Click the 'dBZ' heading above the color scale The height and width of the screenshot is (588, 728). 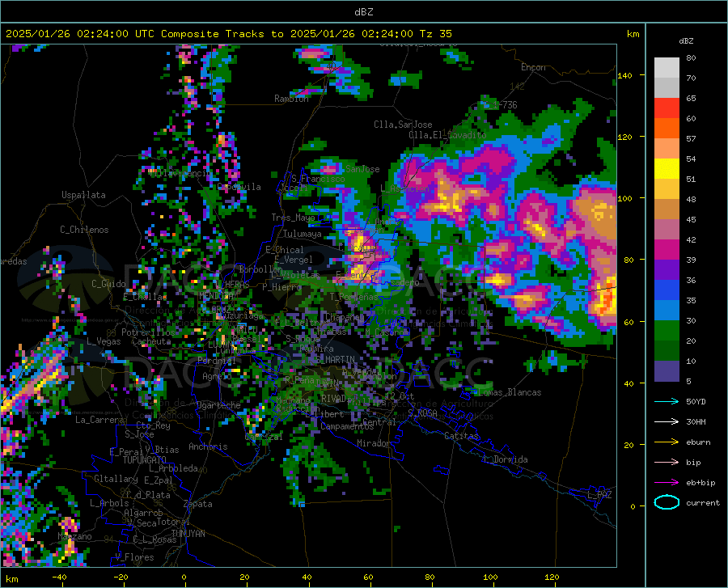tap(686, 40)
